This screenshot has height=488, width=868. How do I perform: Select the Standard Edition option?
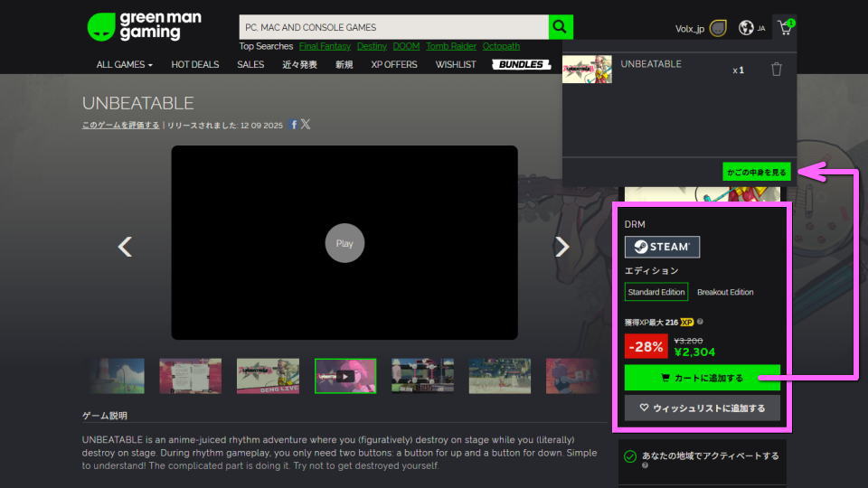(x=656, y=292)
